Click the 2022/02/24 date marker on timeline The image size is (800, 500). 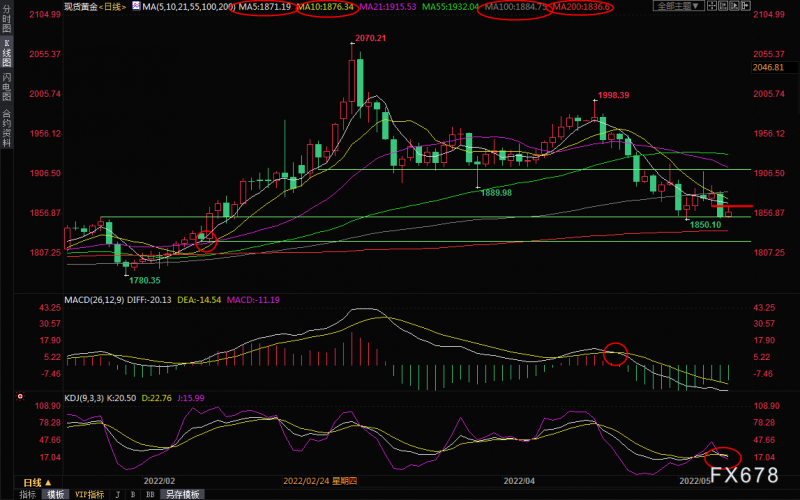pos(320,481)
